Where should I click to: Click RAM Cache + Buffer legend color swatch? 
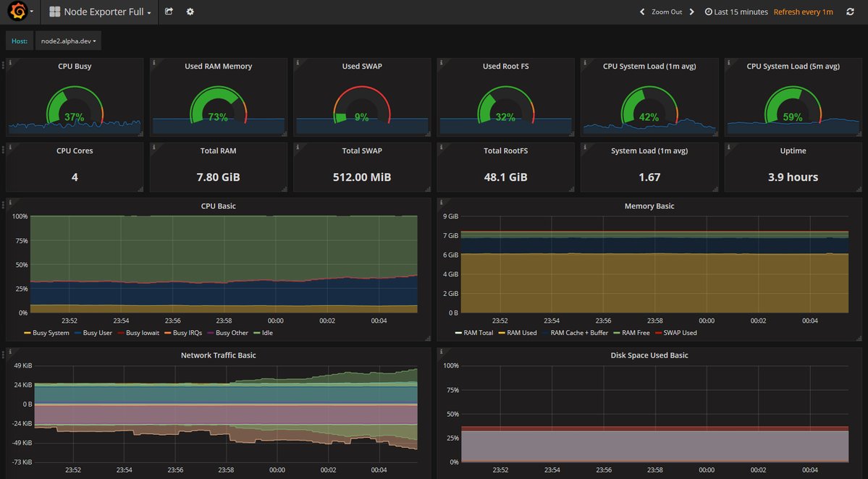pos(545,333)
